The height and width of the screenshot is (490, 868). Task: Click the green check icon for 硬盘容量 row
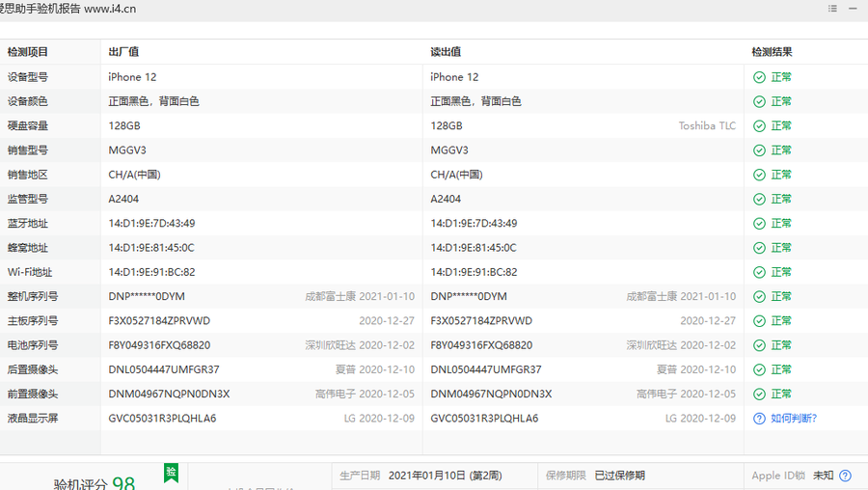click(x=760, y=126)
